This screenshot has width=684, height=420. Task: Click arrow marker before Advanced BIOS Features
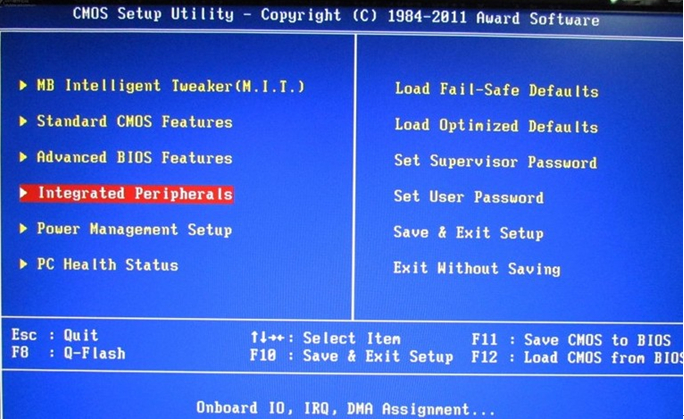tap(23, 157)
